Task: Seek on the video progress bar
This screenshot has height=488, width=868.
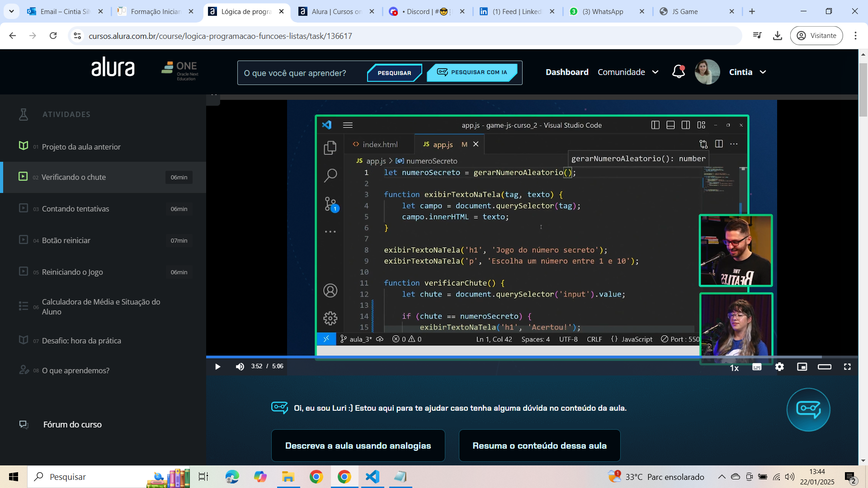Action: 532,357
